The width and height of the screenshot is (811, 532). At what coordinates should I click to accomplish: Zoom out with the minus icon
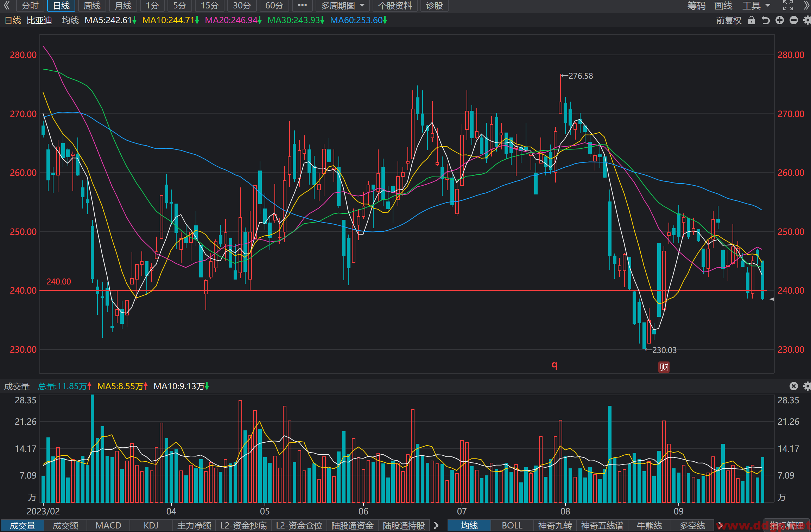794,20
